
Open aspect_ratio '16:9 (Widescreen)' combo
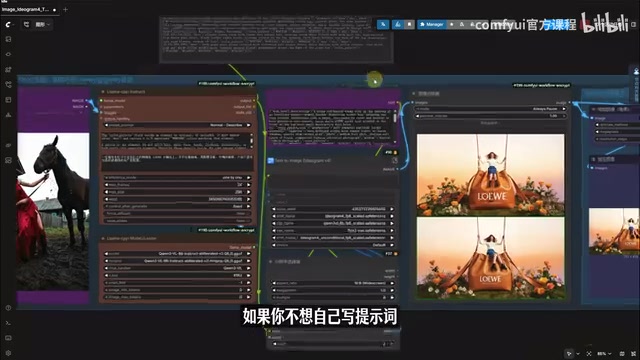click(x=333, y=283)
